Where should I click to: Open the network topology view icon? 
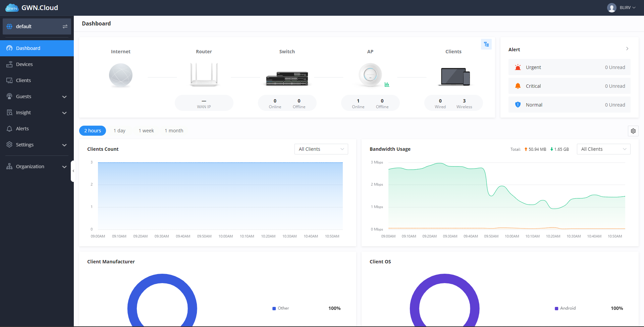coord(486,44)
